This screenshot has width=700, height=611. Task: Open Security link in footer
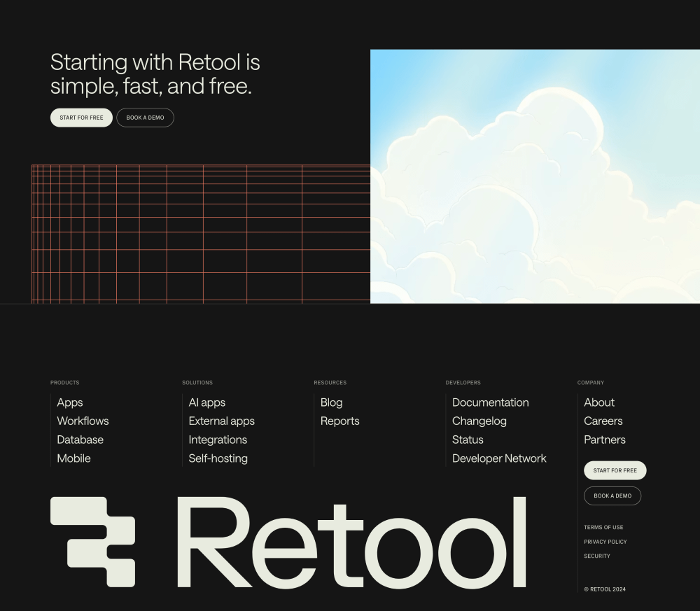[597, 556]
